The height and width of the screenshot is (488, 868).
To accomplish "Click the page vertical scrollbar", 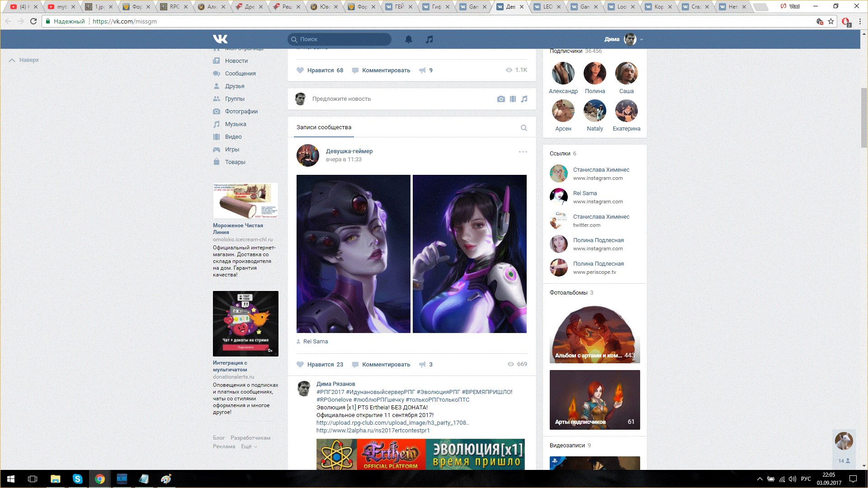I will click(x=864, y=117).
